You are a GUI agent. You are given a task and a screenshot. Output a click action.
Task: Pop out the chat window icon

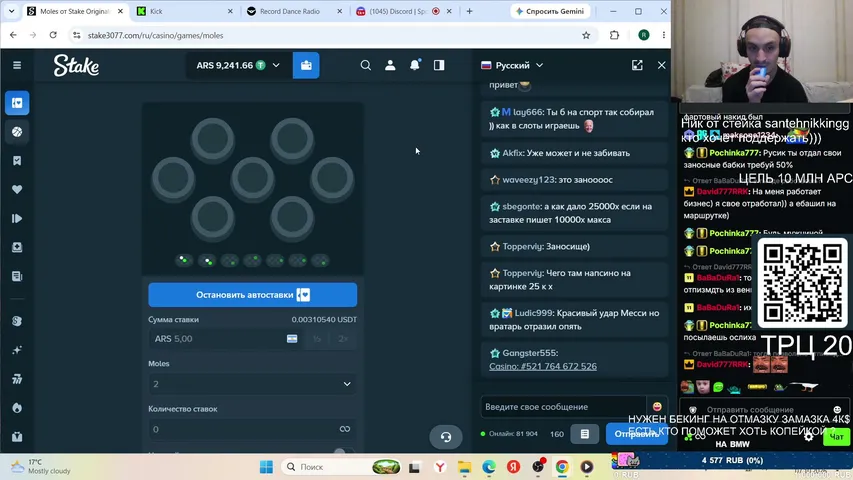click(x=637, y=65)
